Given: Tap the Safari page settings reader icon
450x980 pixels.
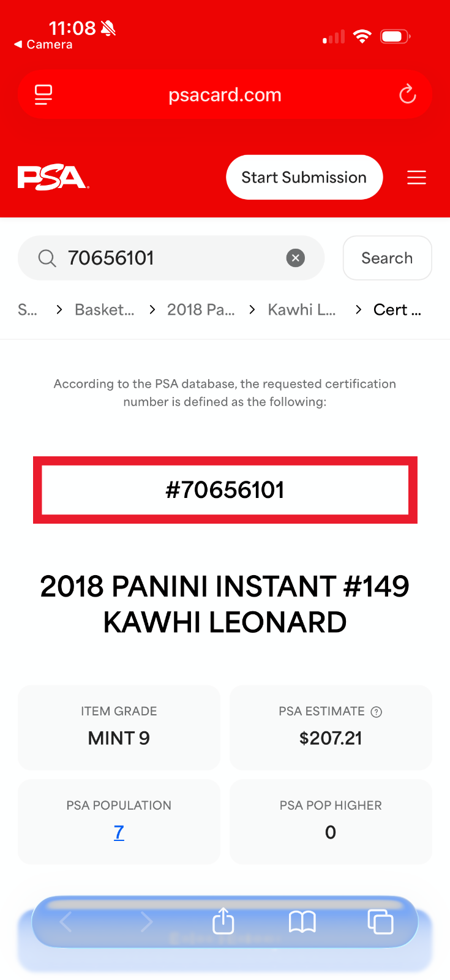Looking at the screenshot, I should [43, 95].
